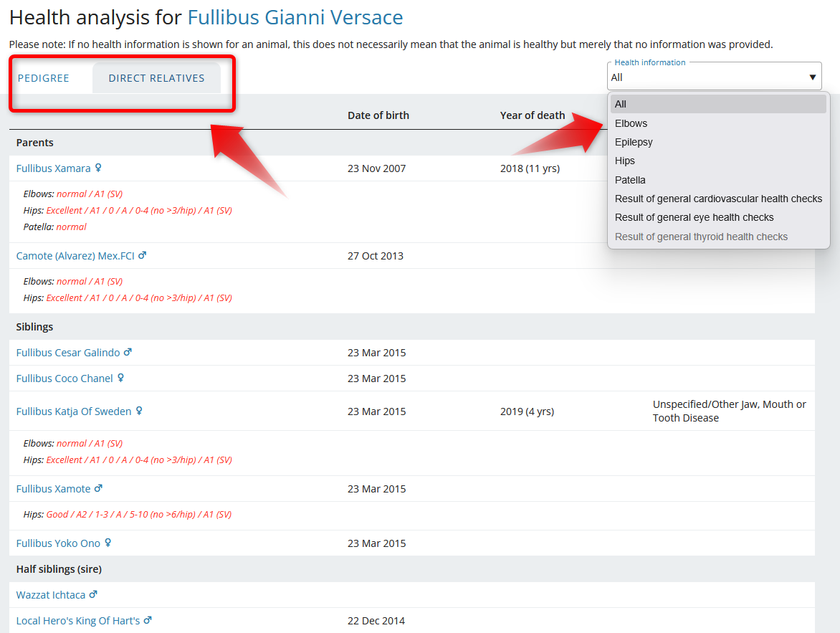The height and width of the screenshot is (633, 840).
Task: Open Local Hero's King Of Hart's profile
Action: pyautogui.click(x=78, y=621)
